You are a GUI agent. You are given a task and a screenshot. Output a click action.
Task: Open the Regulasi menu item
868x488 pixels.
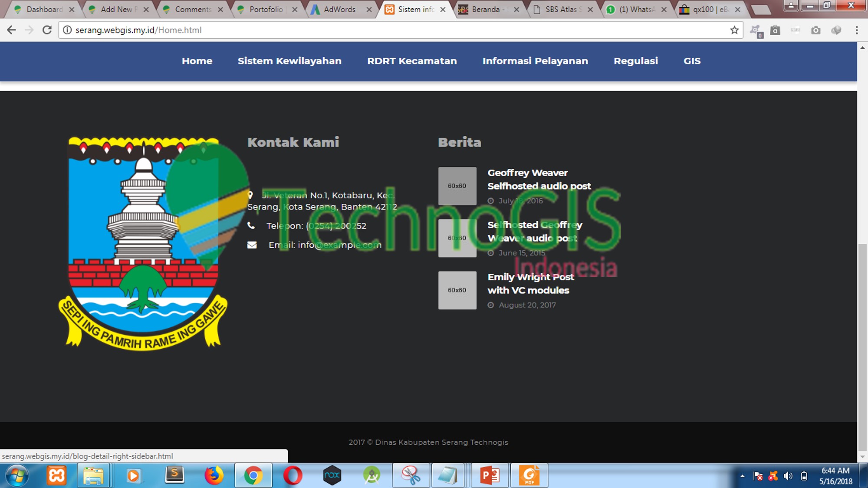pos(636,61)
